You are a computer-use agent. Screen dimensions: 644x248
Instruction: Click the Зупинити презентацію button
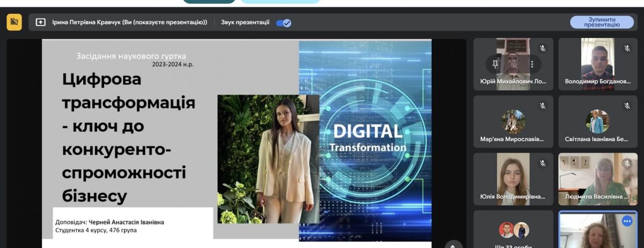pos(602,22)
